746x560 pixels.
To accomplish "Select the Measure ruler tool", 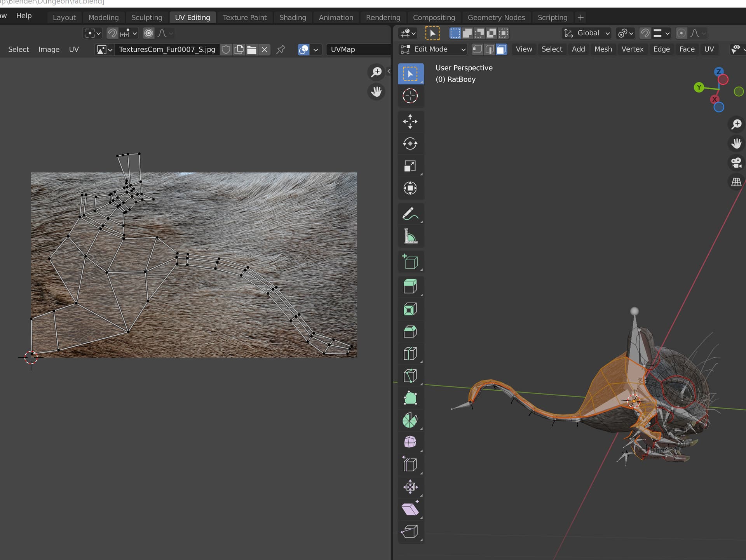I will click(x=410, y=236).
